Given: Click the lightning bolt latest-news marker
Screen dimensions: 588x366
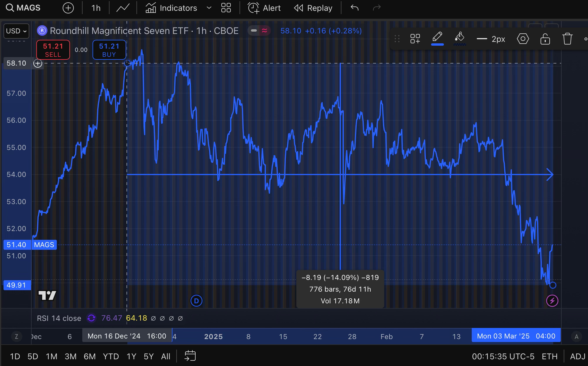Looking at the screenshot, I should click(x=552, y=301).
